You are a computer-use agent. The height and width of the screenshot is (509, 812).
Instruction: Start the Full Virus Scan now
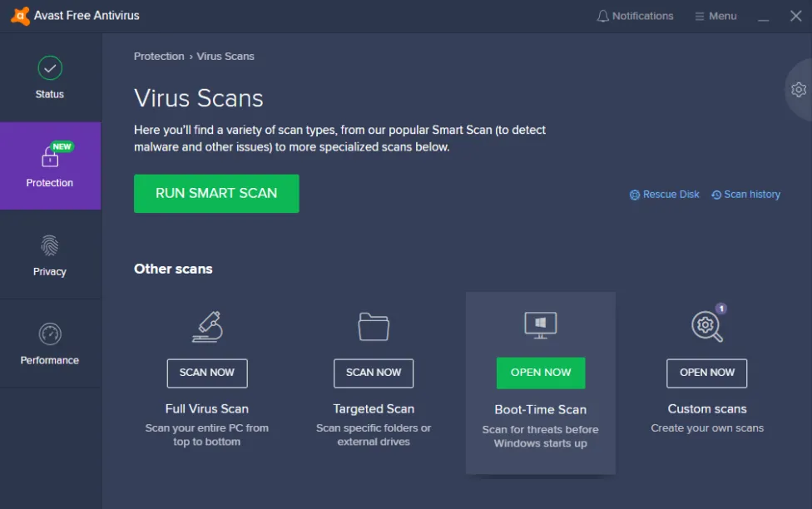click(x=207, y=373)
